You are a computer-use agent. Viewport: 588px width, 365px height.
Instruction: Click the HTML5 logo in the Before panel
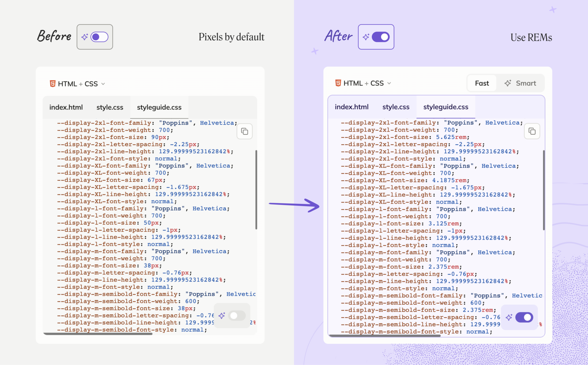[53, 84]
